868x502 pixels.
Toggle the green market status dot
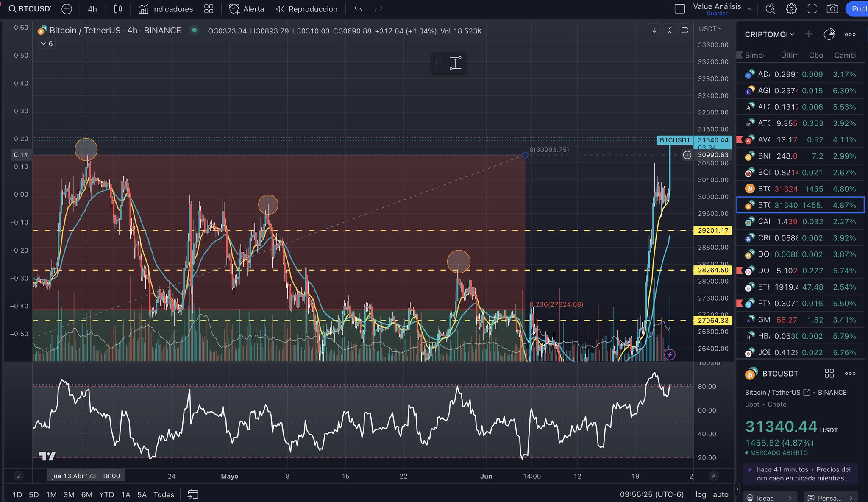coord(194,30)
